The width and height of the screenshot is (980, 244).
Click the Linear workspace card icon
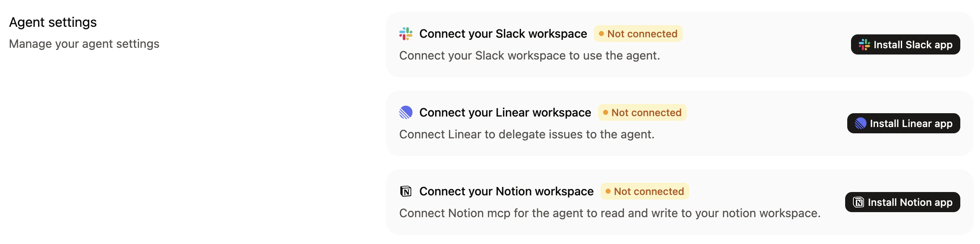tap(405, 112)
